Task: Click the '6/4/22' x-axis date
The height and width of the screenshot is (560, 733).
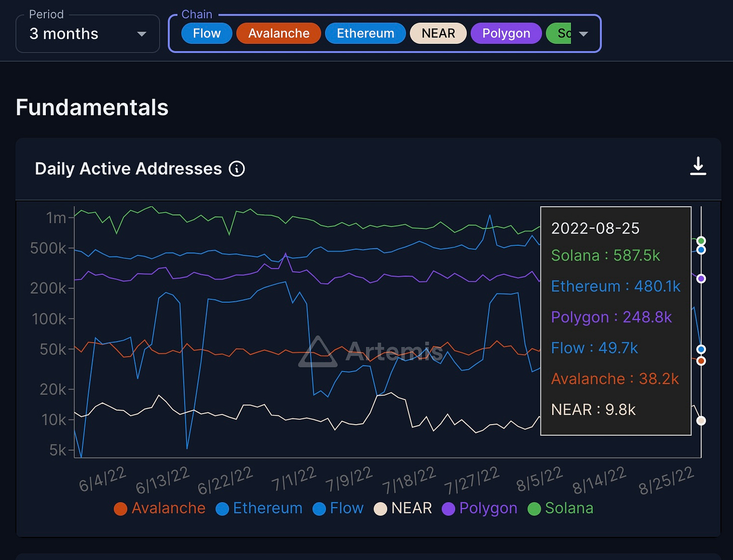Action: tap(102, 479)
